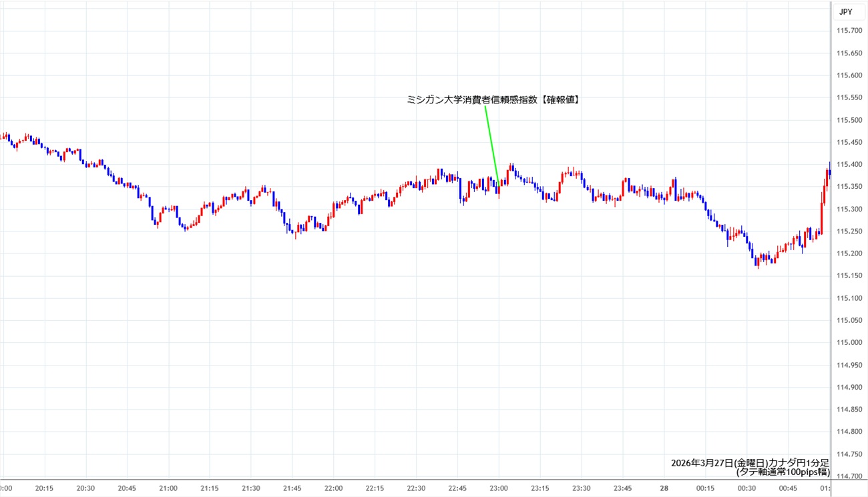Click the date change label 28
Screen dimensions: 868x497
pos(664,488)
